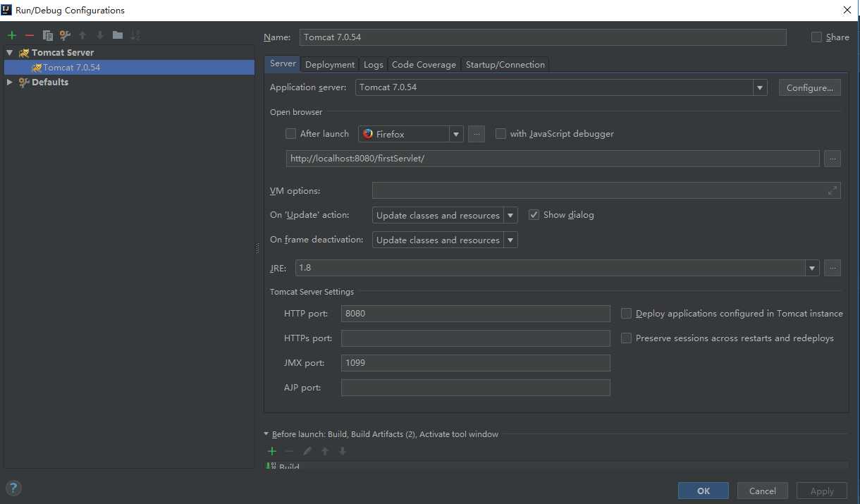Copy the selected configuration
The image size is (860, 504).
pyautogui.click(x=47, y=35)
